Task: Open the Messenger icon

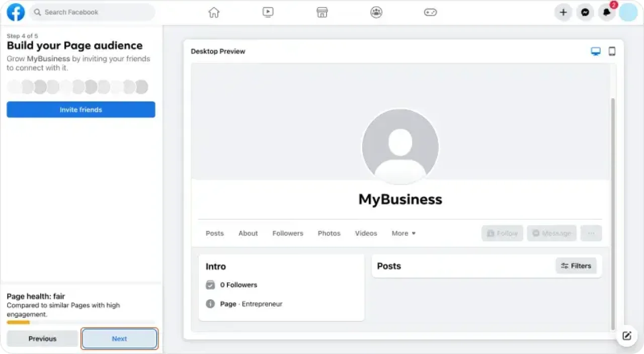Action: click(x=585, y=12)
